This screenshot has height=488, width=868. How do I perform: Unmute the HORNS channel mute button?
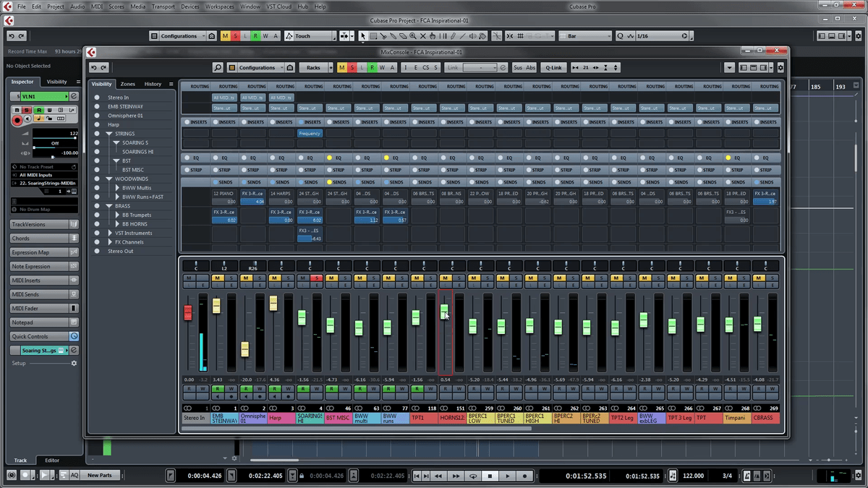point(445,278)
